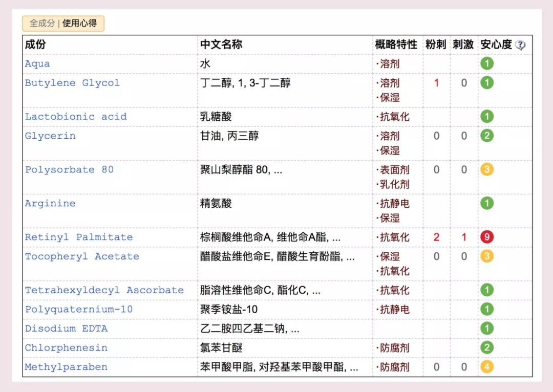Click the yellow badge 3 for Polysorbate 80
553x392 pixels.
pyautogui.click(x=487, y=169)
